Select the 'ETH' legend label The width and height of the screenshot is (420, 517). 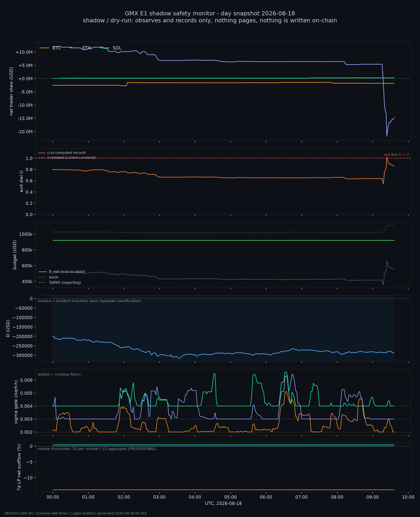point(87,48)
